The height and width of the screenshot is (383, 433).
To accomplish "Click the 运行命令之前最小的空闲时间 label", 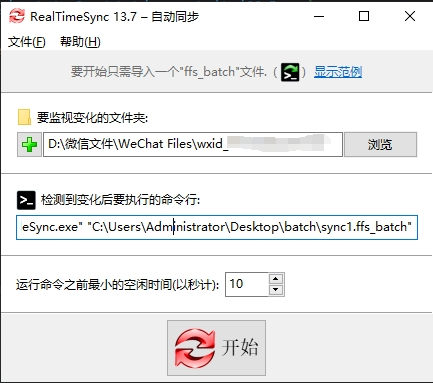I will click(118, 285).
